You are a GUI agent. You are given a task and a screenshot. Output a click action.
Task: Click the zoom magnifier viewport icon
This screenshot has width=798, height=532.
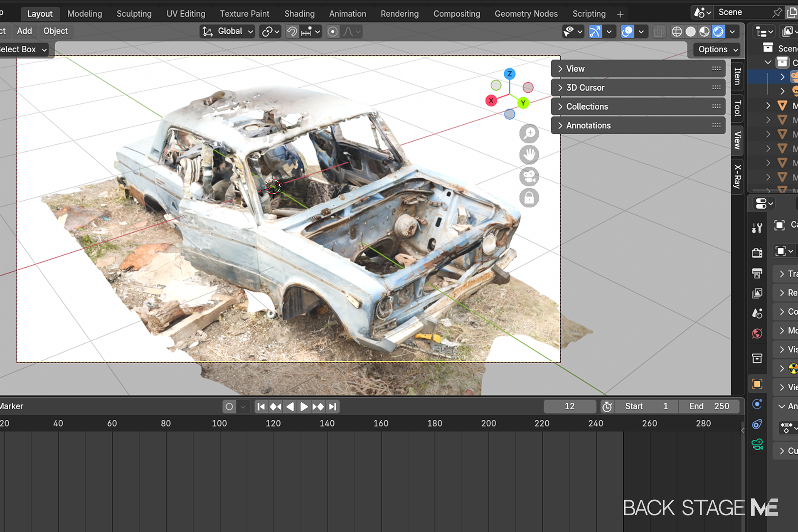(x=529, y=133)
